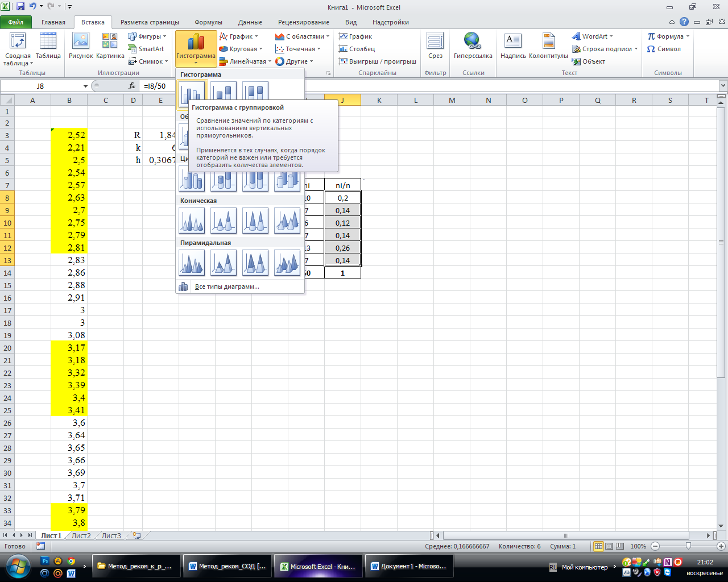The width and height of the screenshot is (728, 582).
Task: Collapse the Гистограмма chart dropdown button
Action: 196,49
